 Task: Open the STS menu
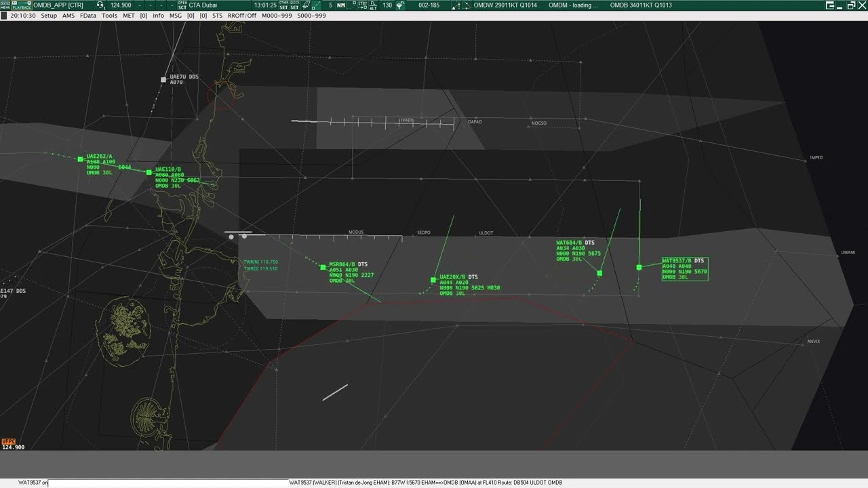point(217,15)
